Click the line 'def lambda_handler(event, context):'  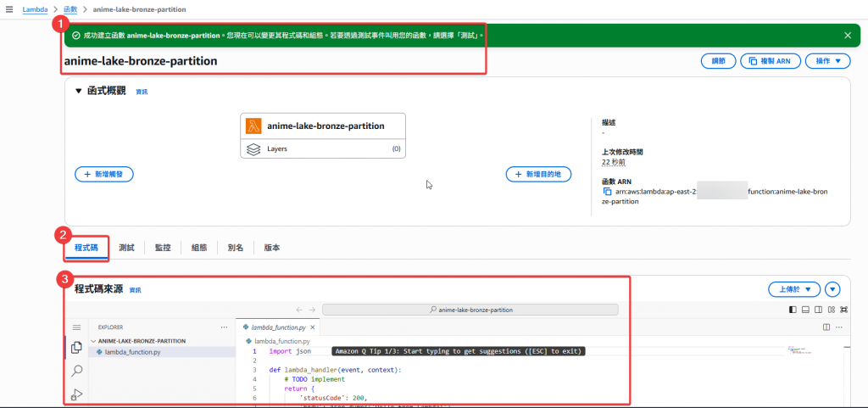[335, 370]
